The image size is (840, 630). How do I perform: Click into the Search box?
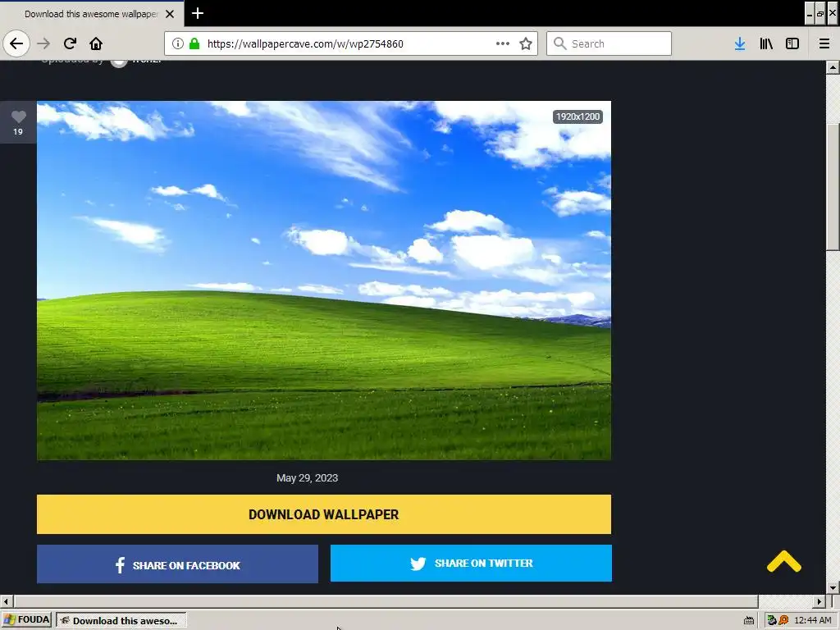tap(609, 43)
